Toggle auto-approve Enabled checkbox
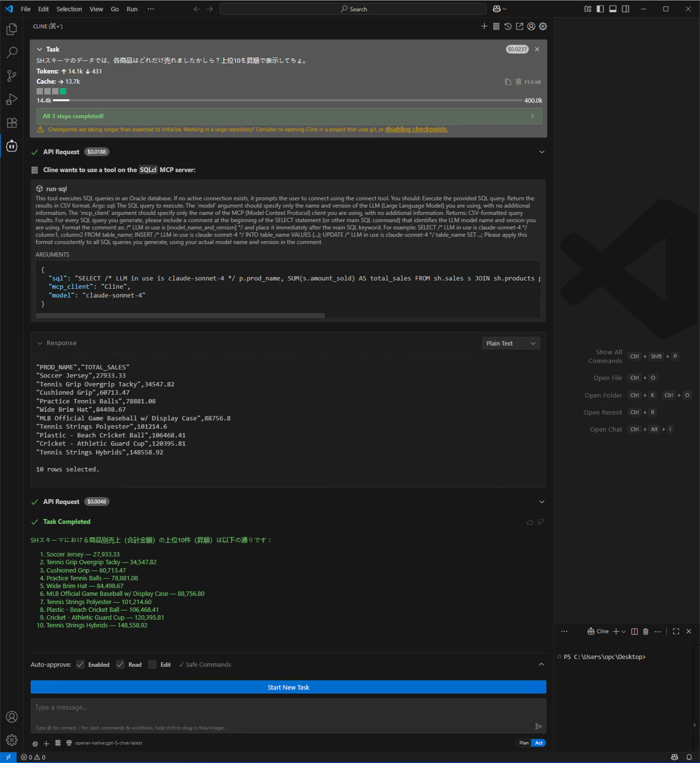The image size is (700, 763). pos(80,664)
